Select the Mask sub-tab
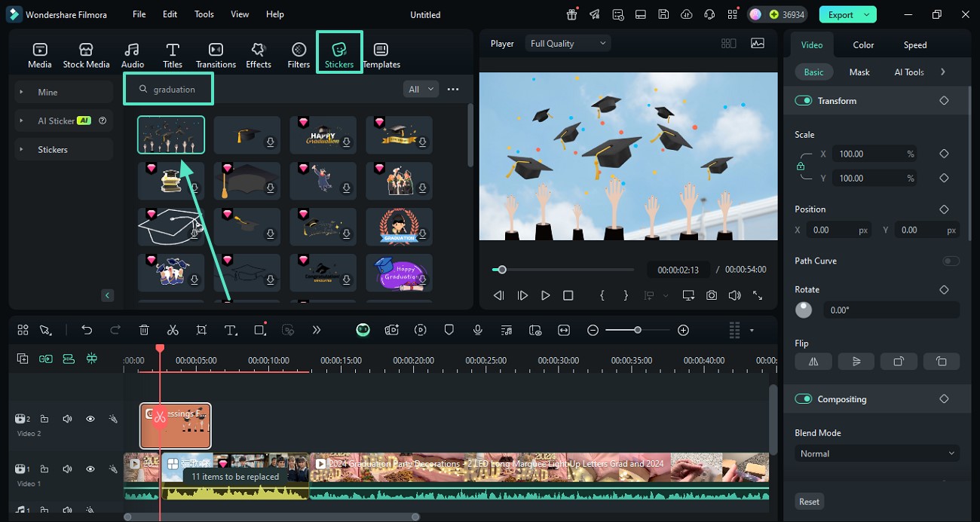 [x=859, y=72]
